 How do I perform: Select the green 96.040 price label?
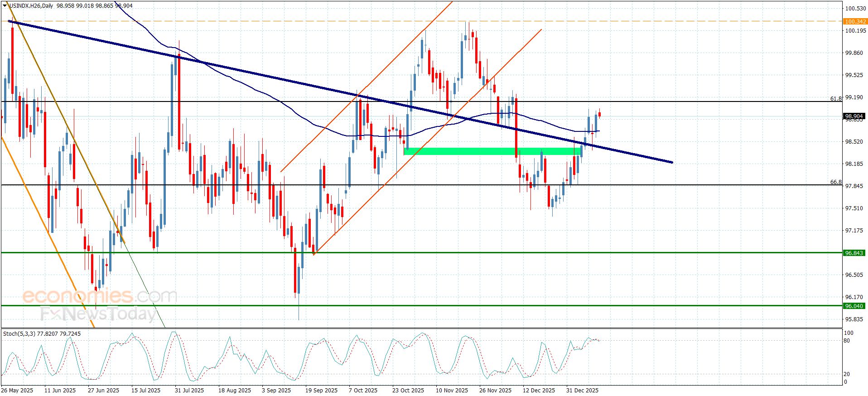(x=854, y=306)
